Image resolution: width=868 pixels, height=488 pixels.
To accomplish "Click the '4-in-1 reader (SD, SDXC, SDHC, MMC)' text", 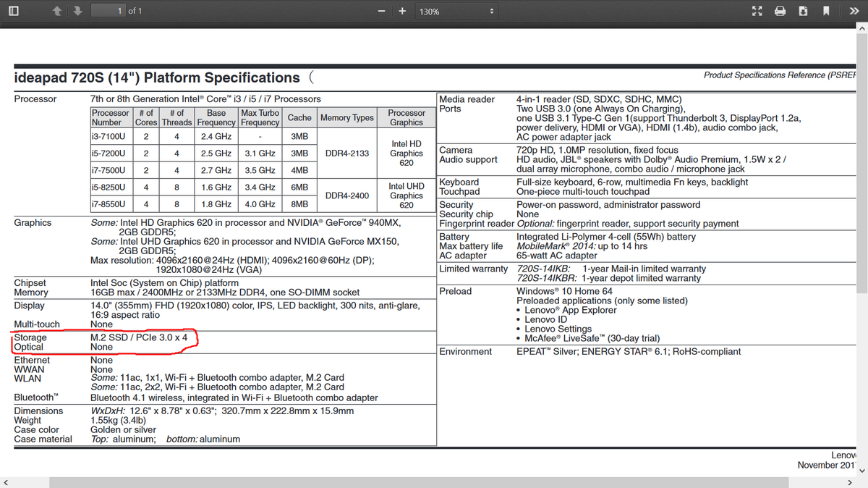I will [x=599, y=99].
